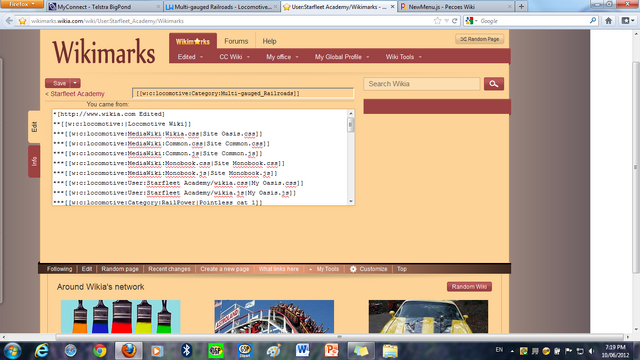This screenshot has width=640, height=360.
Task: Launch Internet Explorer from the taskbar
Action: point(42,351)
